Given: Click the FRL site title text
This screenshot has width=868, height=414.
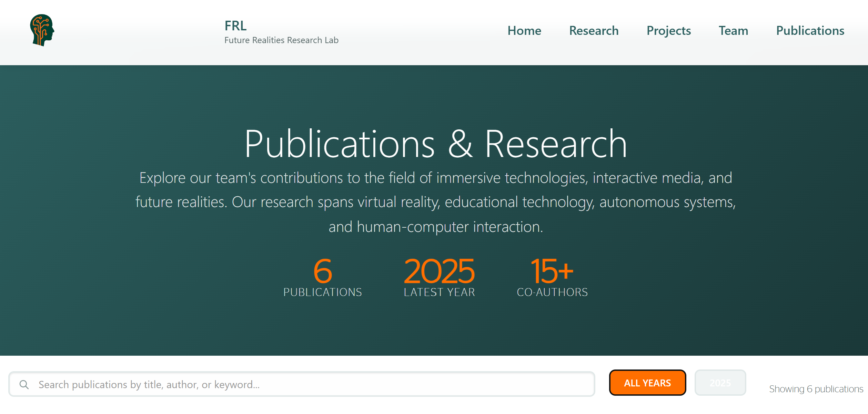Looking at the screenshot, I should (235, 26).
